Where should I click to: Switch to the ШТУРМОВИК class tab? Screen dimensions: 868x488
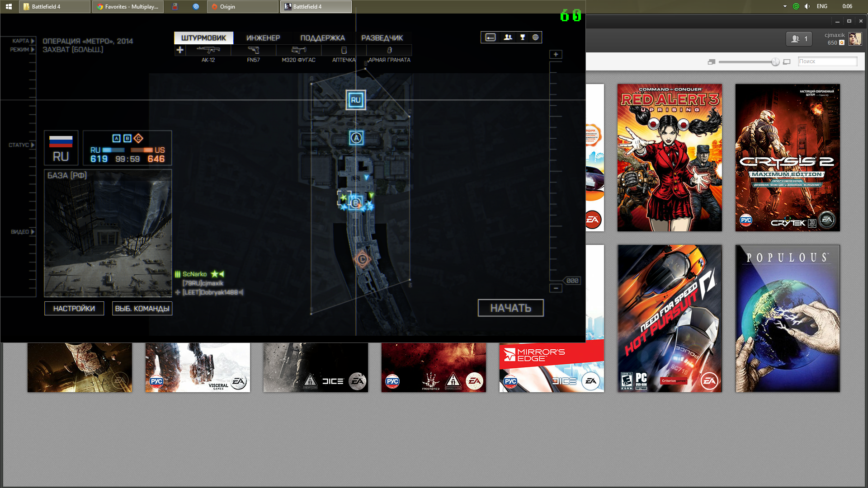click(203, 38)
